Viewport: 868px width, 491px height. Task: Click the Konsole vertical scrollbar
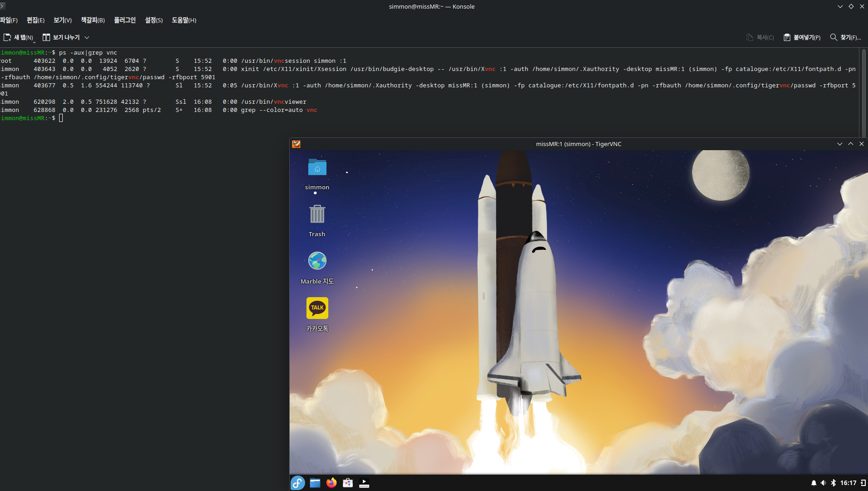point(863,93)
